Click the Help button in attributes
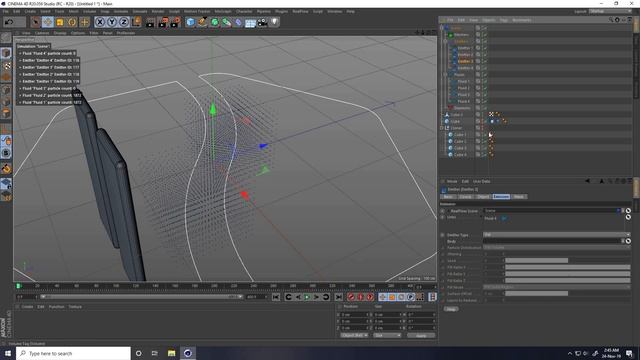Viewport: 640px width, 360px height. 451,309
